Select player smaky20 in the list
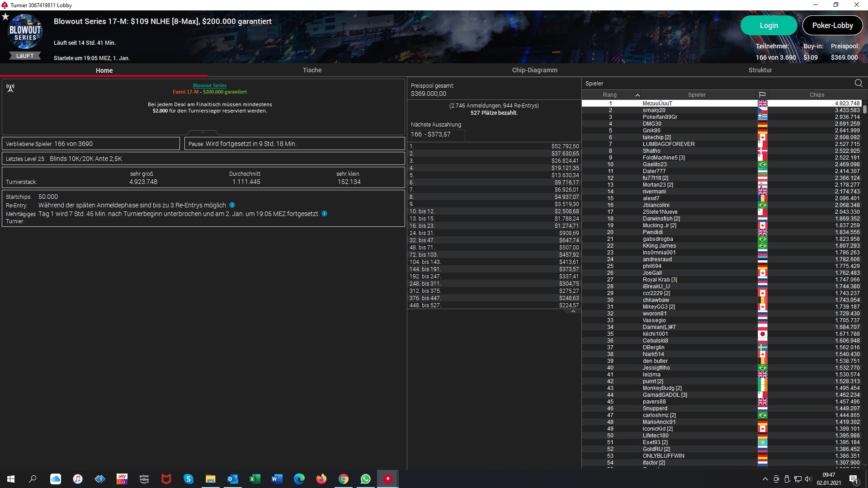This screenshot has width=868, height=488. pyautogui.click(x=654, y=110)
